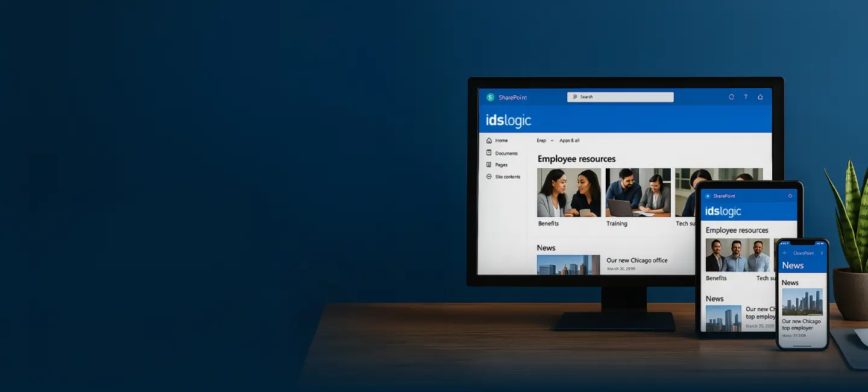
Task: Tap the back arrow on the phone screen
Action: (785, 253)
